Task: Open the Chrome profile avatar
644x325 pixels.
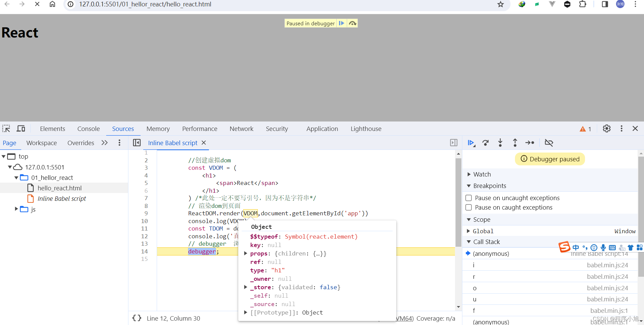Action: pos(620,4)
